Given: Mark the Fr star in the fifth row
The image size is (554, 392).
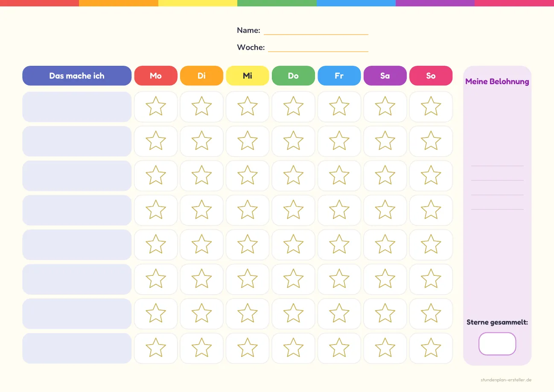Looking at the screenshot, I should [339, 245].
